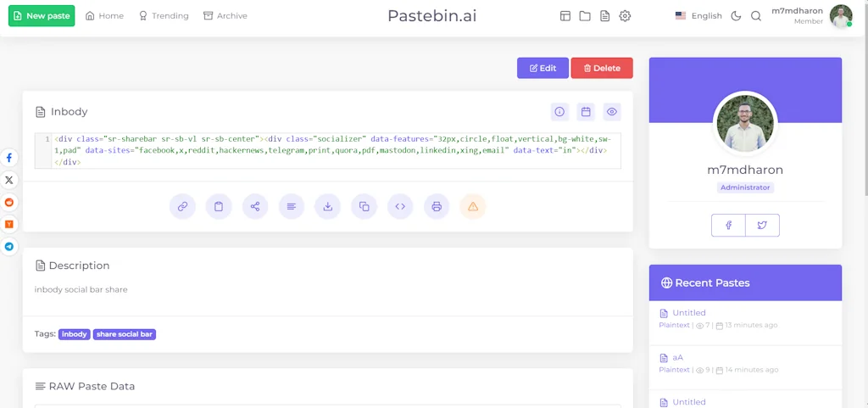The height and width of the screenshot is (408, 868).
Task: Click m7mdharon name in profile card
Action: (x=745, y=170)
